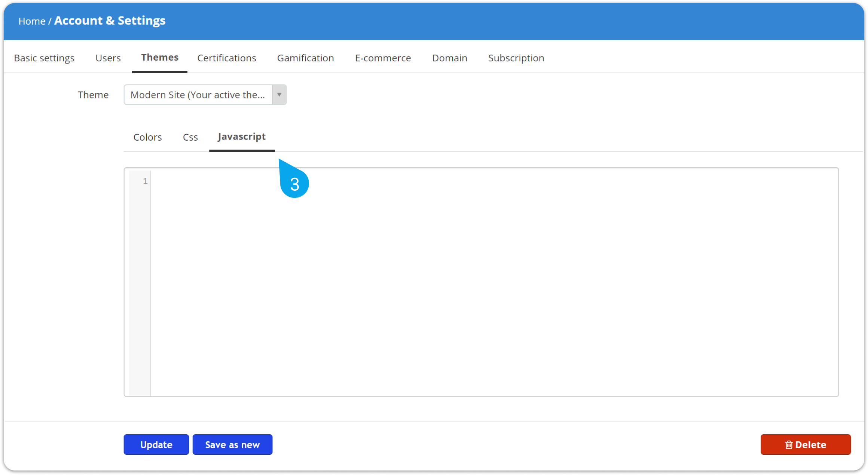
Task: Switch to the Colors sub-tab
Action: click(x=147, y=137)
